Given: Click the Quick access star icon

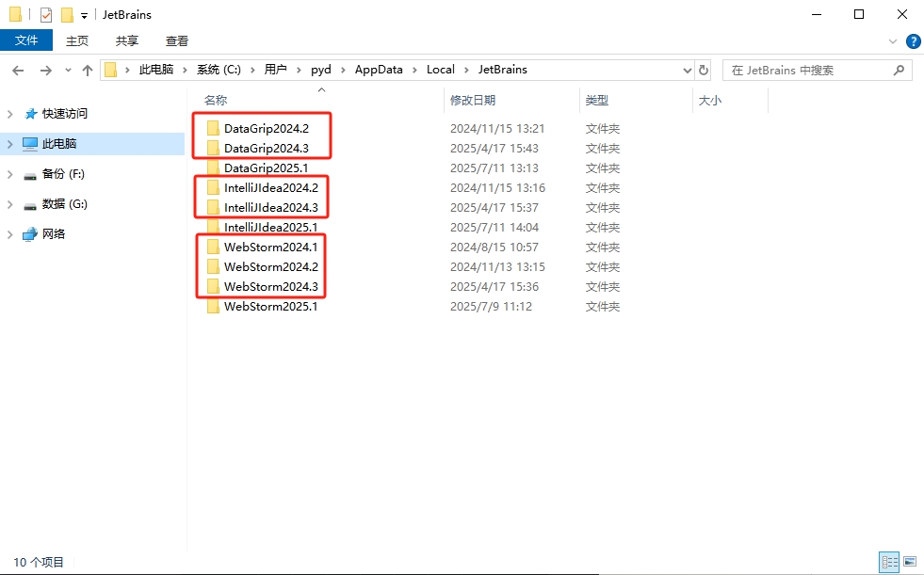Looking at the screenshot, I should coord(31,114).
